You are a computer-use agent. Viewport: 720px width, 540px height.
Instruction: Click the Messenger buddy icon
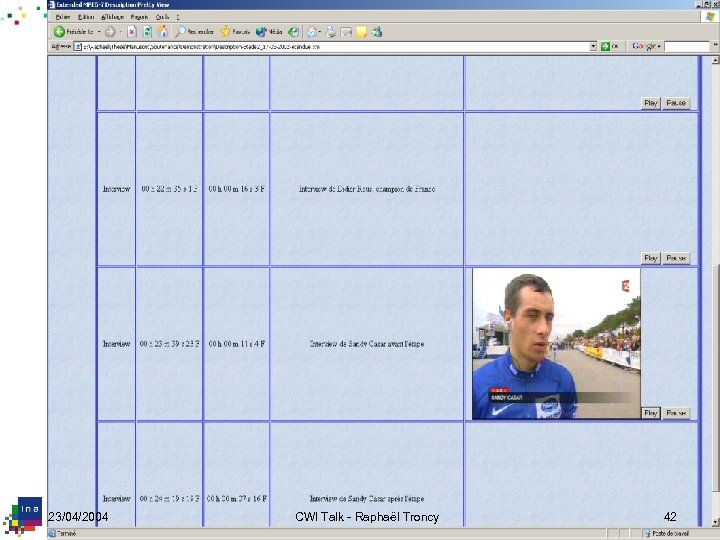click(x=377, y=32)
